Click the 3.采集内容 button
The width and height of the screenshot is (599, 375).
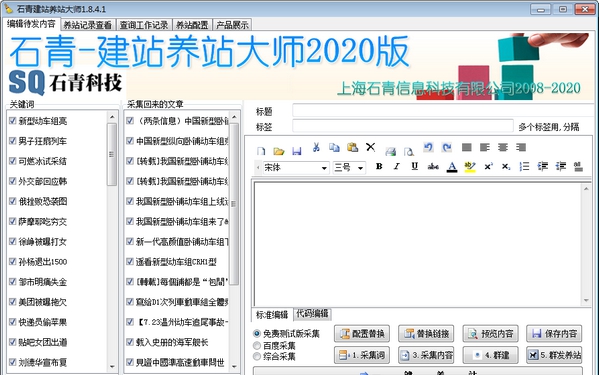pos(426,355)
